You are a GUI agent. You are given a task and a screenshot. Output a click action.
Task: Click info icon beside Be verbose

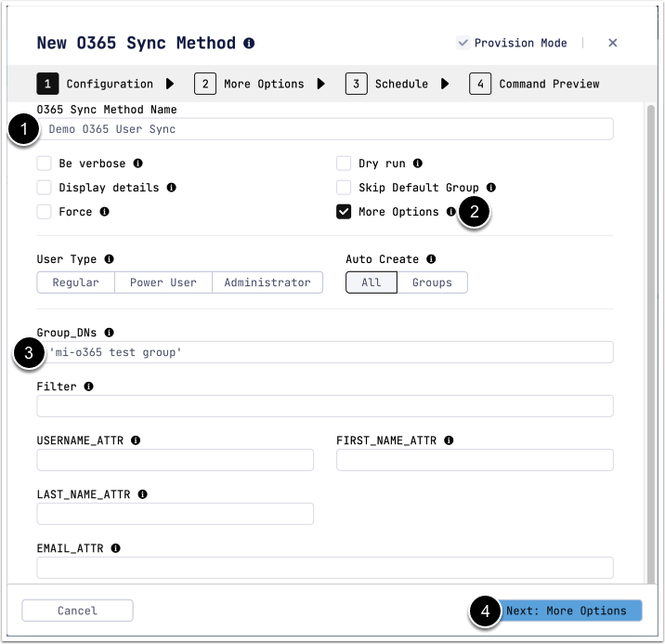click(x=137, y=164)
